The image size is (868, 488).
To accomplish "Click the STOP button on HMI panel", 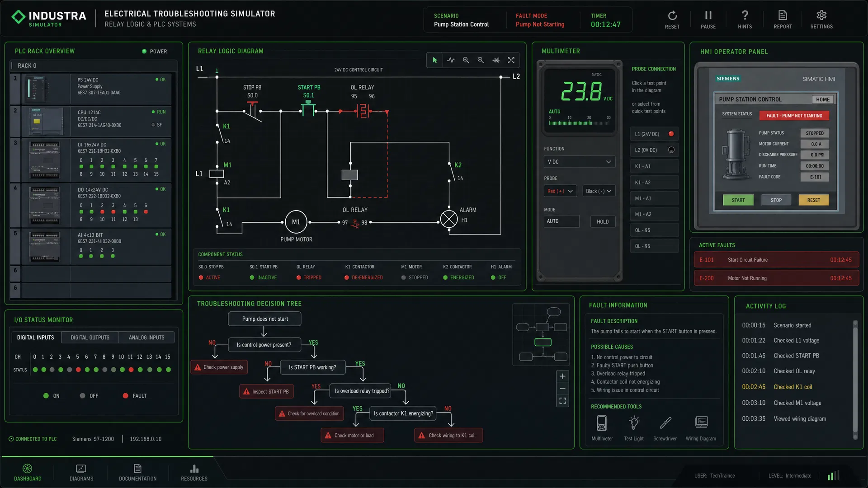I will click(x=776, y=200).
